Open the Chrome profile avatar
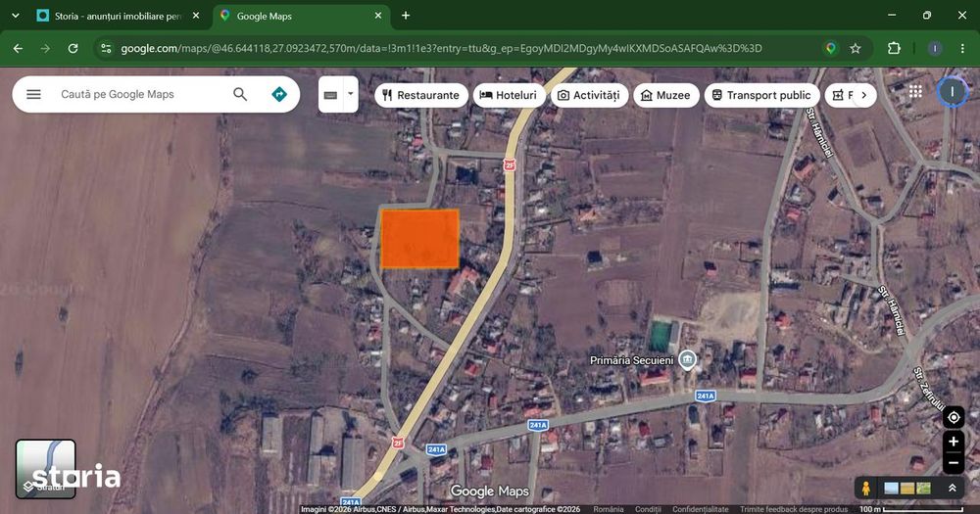Viewport: 980px width, 514px height. (934, 48)
